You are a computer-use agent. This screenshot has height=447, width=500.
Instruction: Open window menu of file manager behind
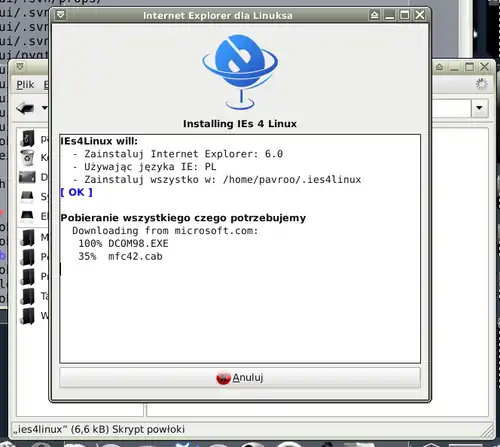click(x=20, y=67)
